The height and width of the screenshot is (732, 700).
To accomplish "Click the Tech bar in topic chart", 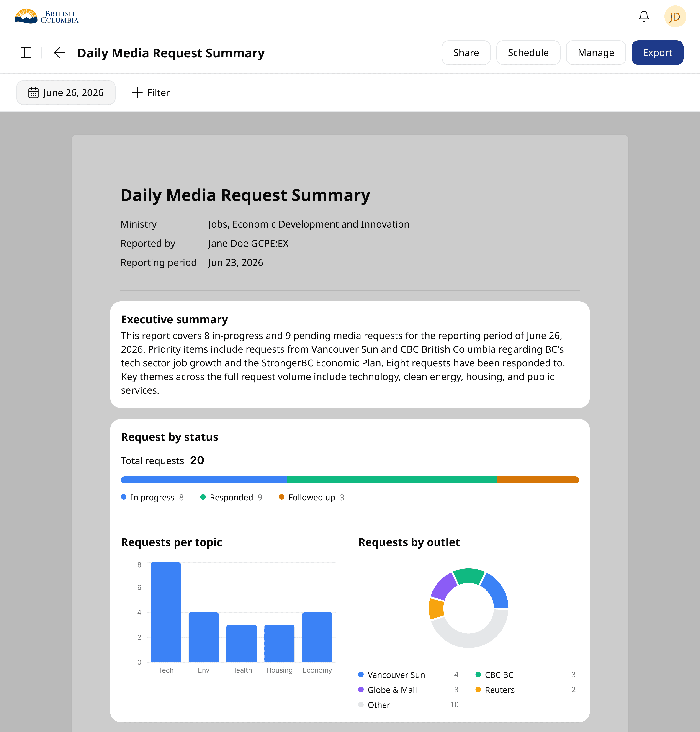I will (x=166, y=612).
